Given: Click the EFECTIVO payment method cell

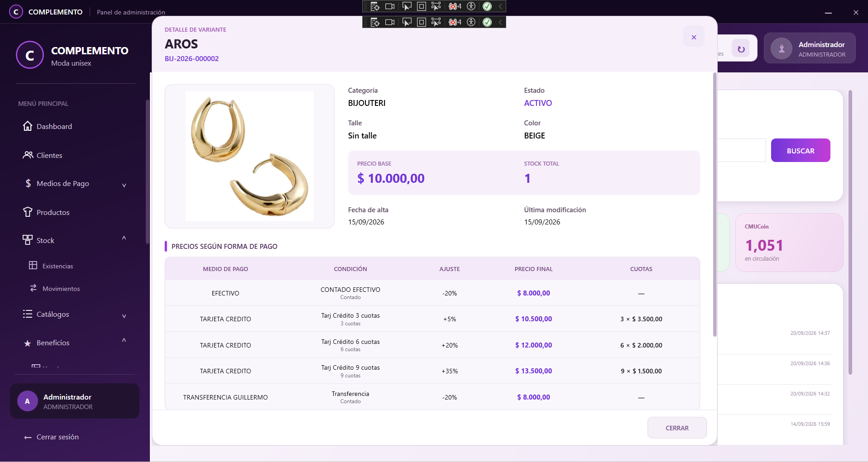Looking at the screenshot, I should point(225,293).
